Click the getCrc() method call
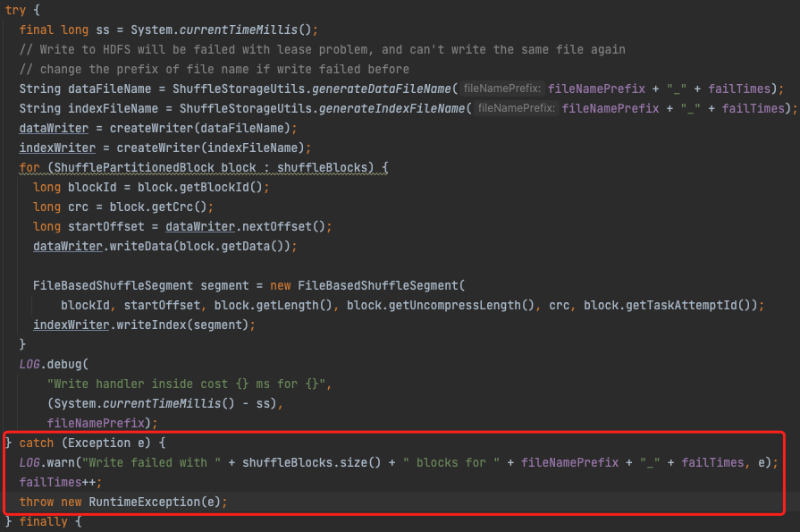Viewport: 800px width, 532px height. (x=179, y=207)
